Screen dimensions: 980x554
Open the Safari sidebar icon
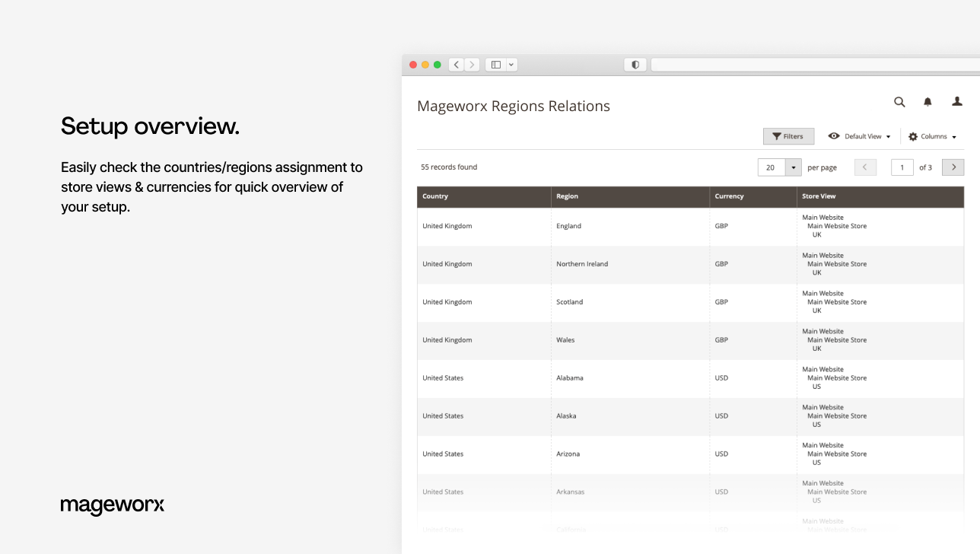(x=495, y=65)
